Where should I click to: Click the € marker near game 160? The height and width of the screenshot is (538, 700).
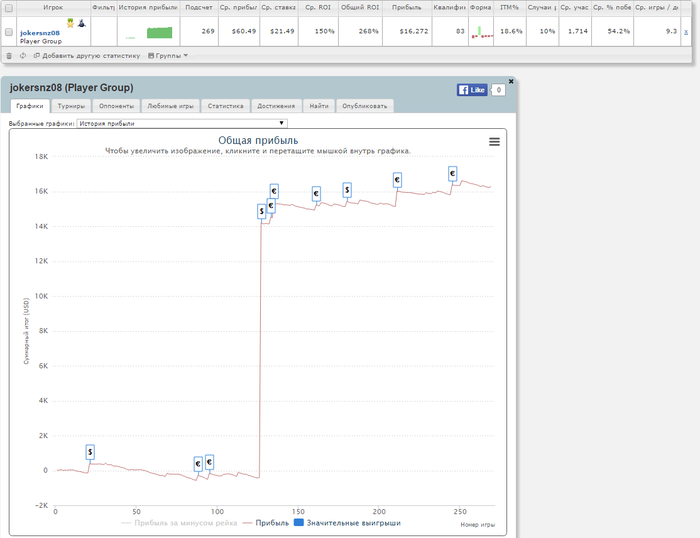(x=316, y=194)
